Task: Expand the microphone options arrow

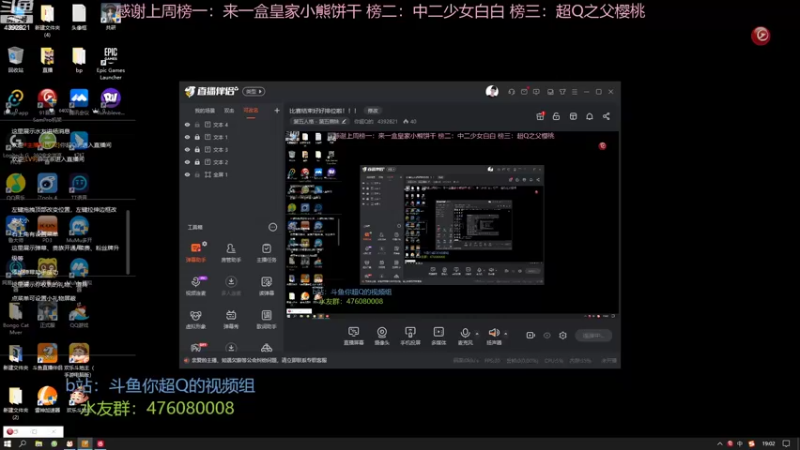Action: (x=477, y=334)
